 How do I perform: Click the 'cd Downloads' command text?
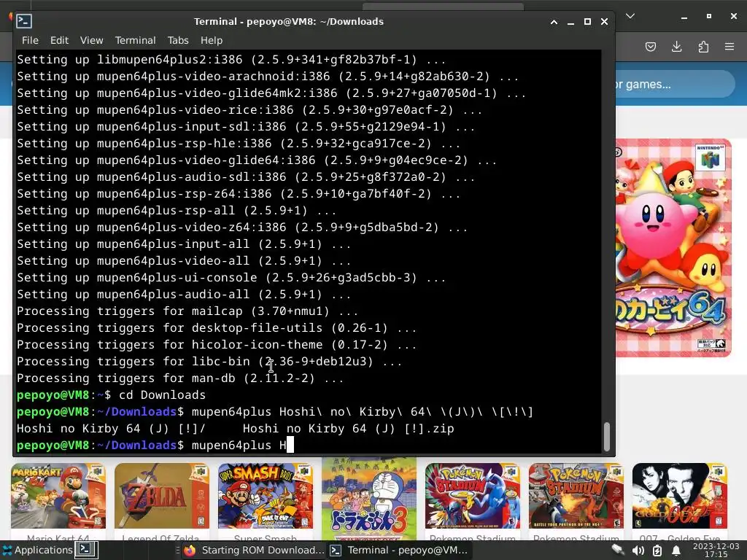(x=162, y=394)
